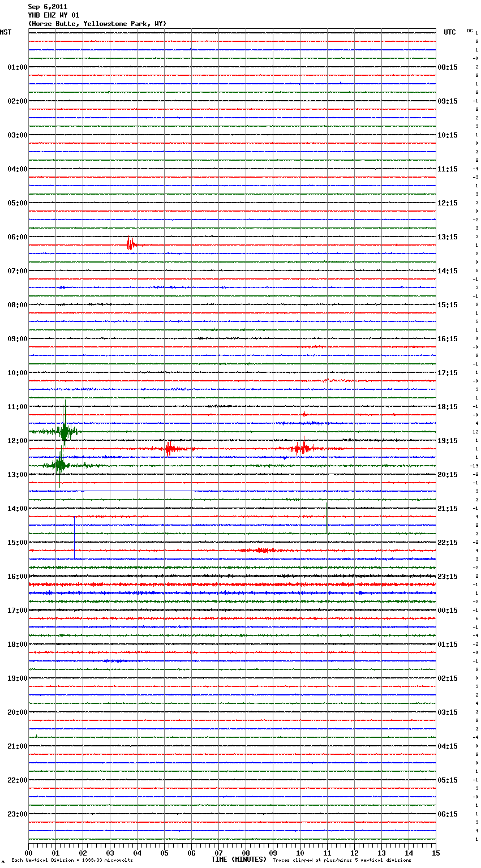Select the 19:00 MST time label
This screenshot has width=481, height=868.
pos(18,678)
